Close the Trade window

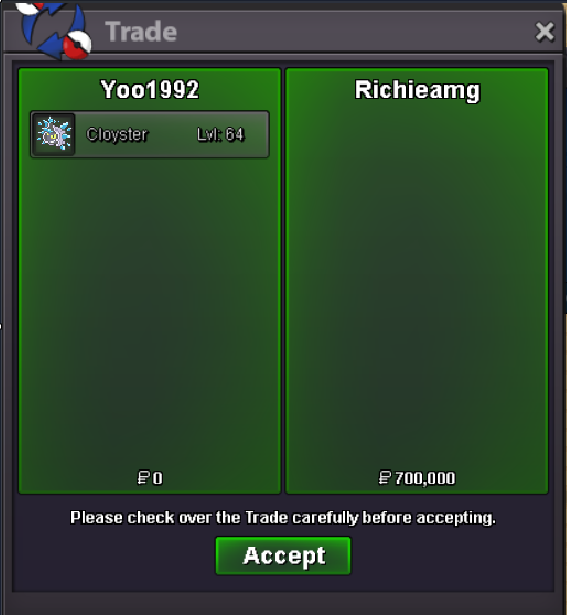pos(545,32)
